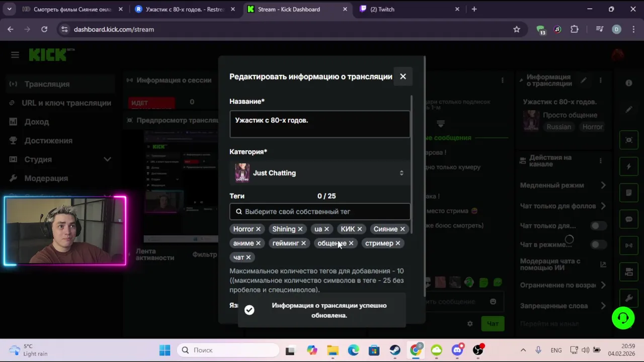Click the pencil icon in the right rail
Viewport: 644px width, 362px height.
click(629, 110)
